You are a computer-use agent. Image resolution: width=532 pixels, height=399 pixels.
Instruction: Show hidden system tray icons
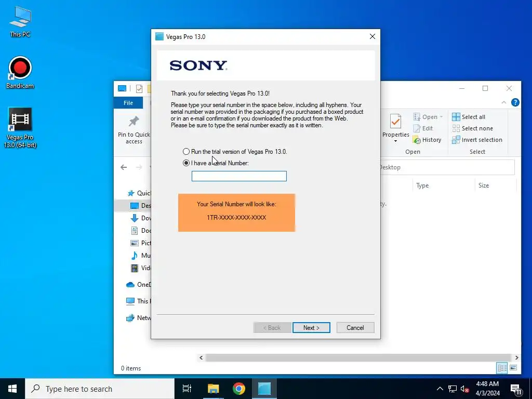440,389
